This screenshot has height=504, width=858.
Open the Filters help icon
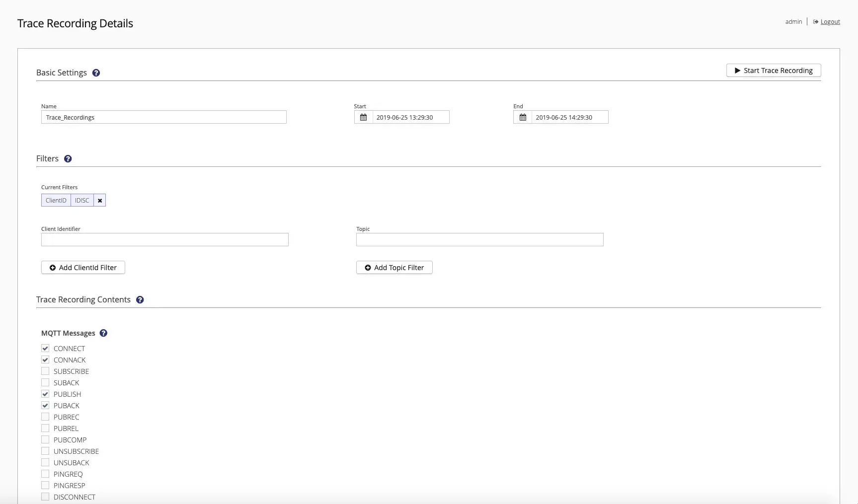click(x=68, y=159)
